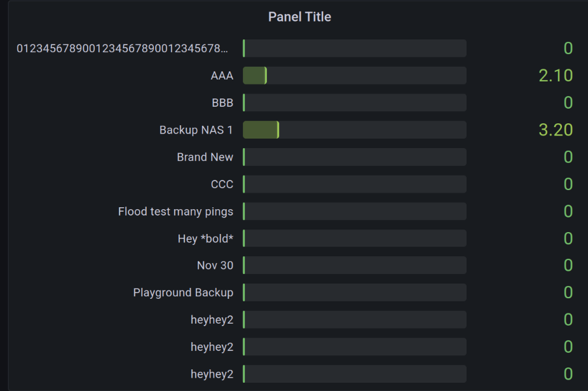588x391 pixels.
Task: Click the Playground Backup bar gauge
Action: 355,292
